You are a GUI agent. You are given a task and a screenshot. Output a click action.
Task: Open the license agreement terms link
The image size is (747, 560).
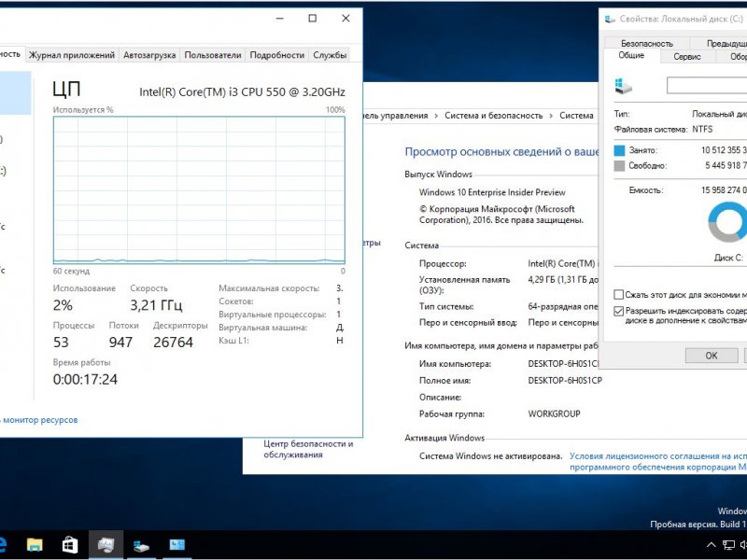(x=658, y=461)
